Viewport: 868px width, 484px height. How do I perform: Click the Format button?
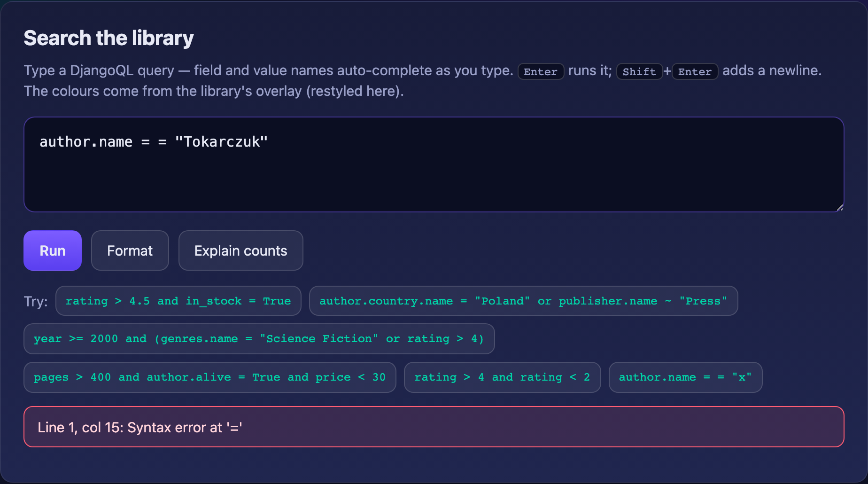point(130,250)
